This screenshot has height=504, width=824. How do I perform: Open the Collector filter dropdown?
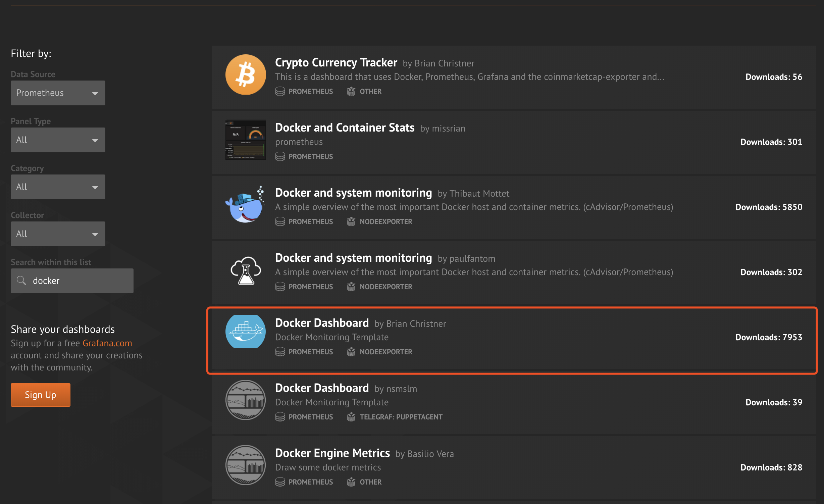pyautogui.click(x=58, y=234)
